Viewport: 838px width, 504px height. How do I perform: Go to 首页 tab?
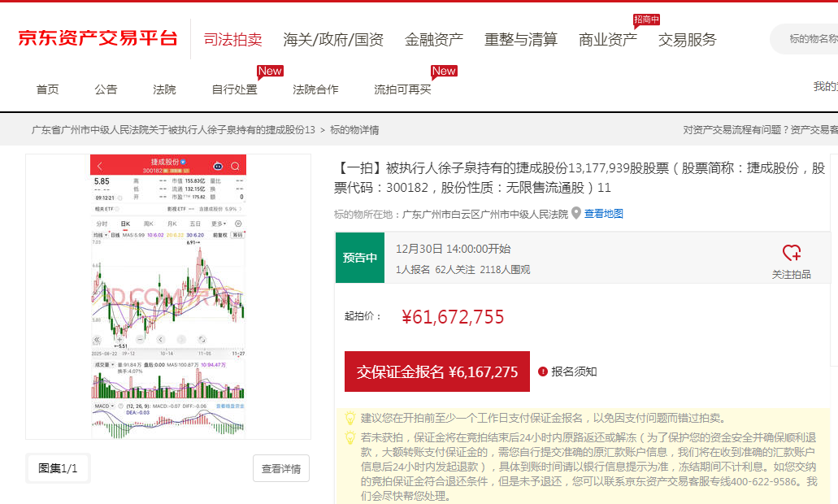tap(48, 89)
